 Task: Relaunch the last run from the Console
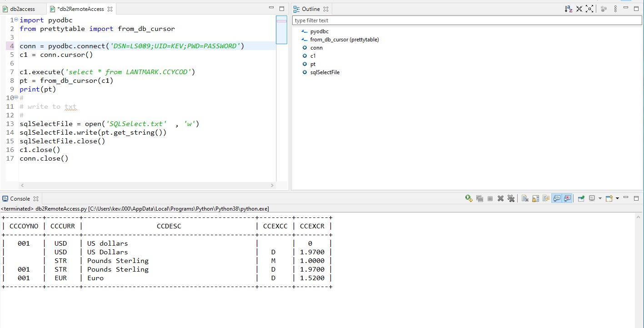coord(469,198)
